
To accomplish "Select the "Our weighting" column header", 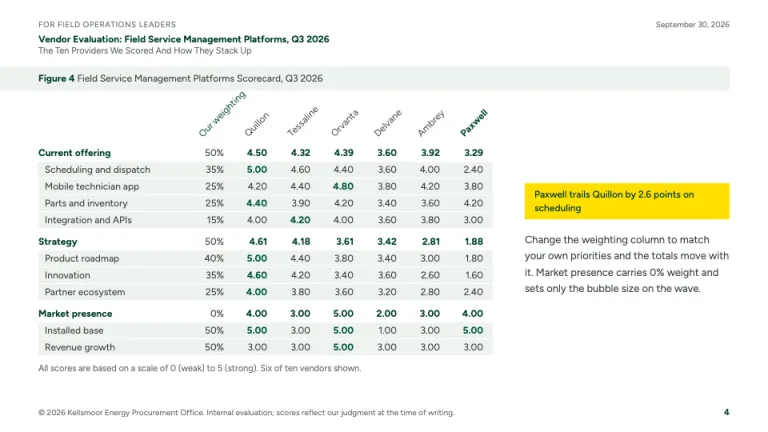I will click(221, 114).
